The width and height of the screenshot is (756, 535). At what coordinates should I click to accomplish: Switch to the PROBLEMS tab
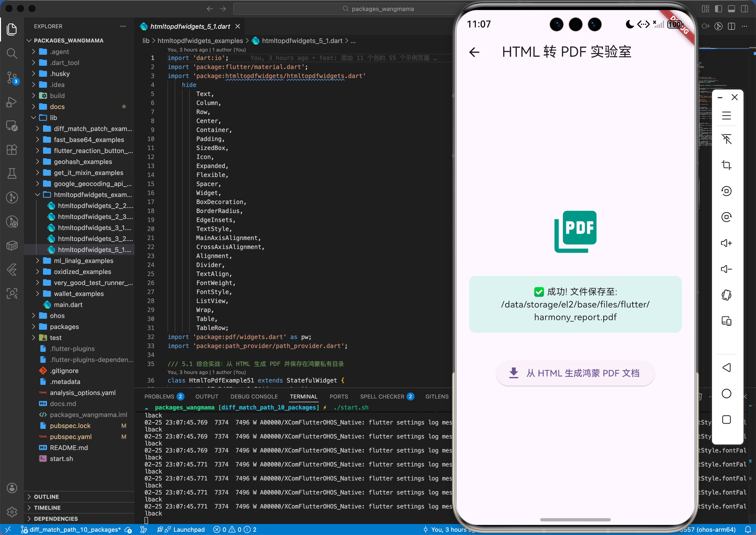pyautogui.click(x=159, y=396)
